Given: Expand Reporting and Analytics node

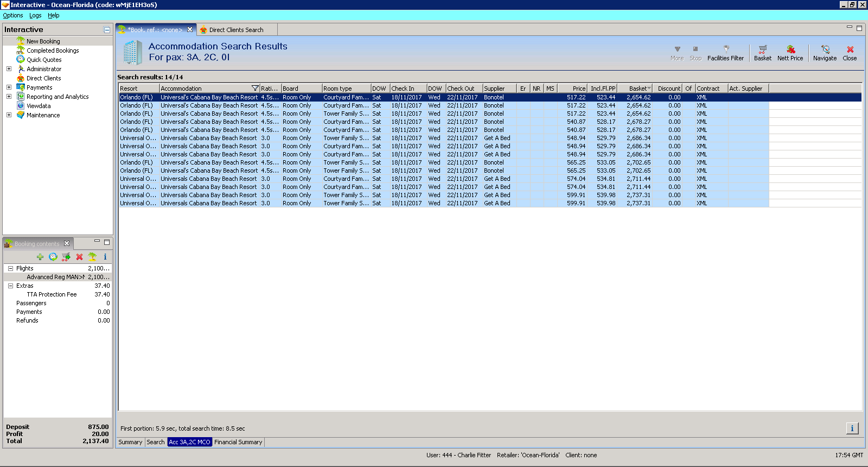Looking at the screenshot, I should click(9, 97).
